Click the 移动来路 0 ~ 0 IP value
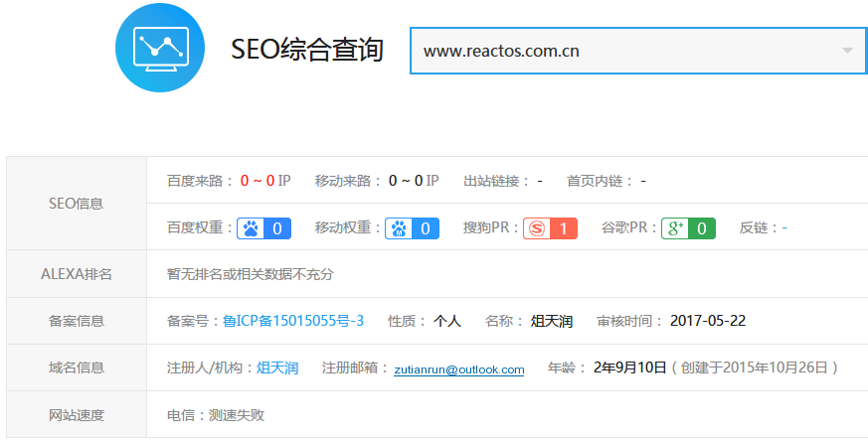 point(414,181)
